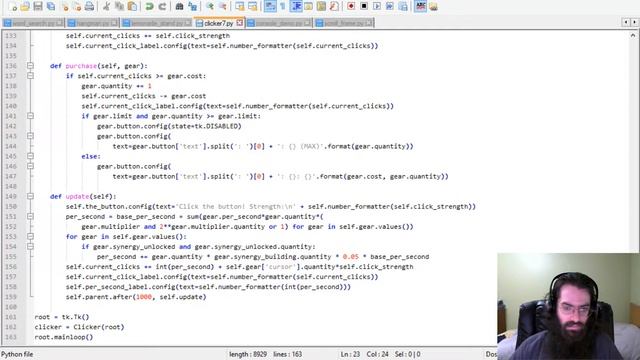Image resolution: width=640 pixels, height=360 pixels.
Task: Collapse the gear.limit if block at line 141
Action: 30,116
